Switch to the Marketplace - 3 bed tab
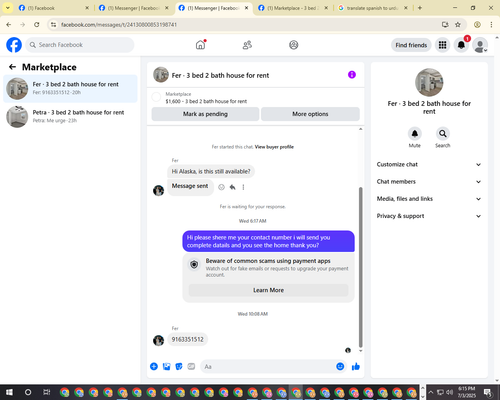Screen dimensions: 500x400 click(x=293, y=8)
